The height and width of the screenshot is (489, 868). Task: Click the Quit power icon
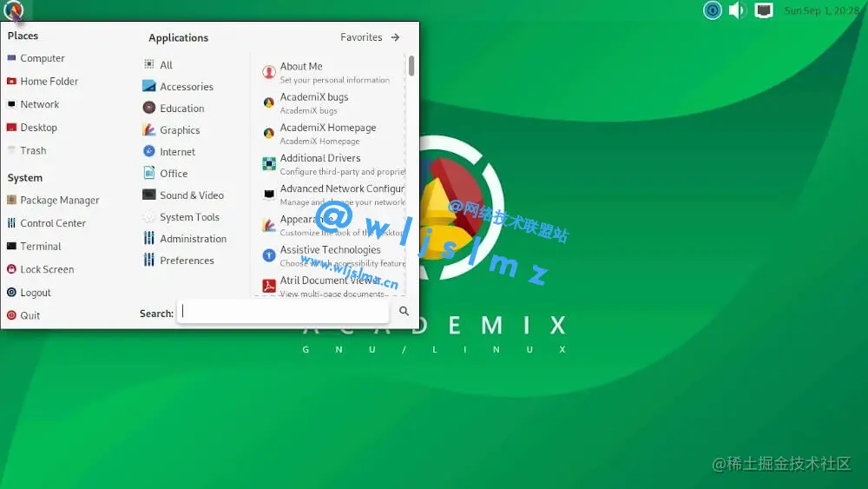11,315
